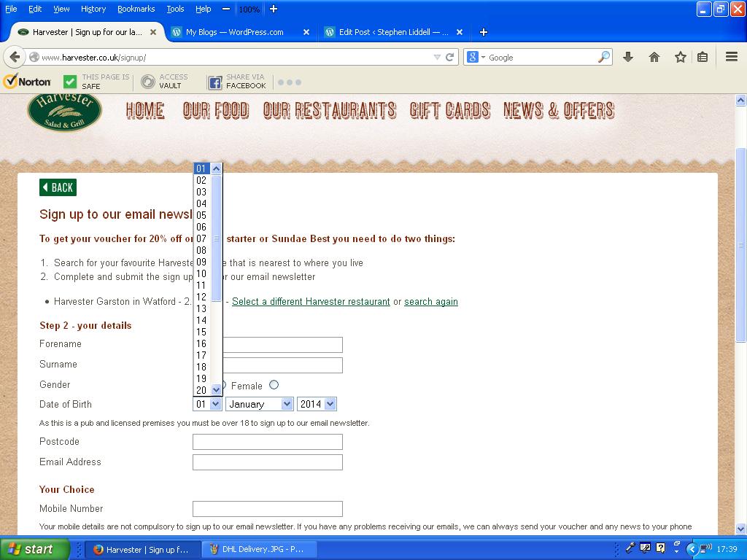Screen dimensions: 747x560
Task: Click the "search again" link
Action: tap(430, 302)
